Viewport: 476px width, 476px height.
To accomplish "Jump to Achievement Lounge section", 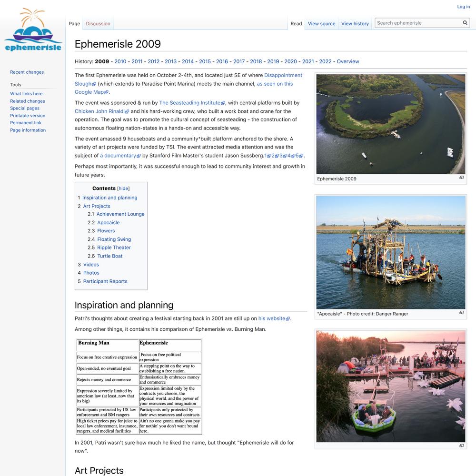I will [x=120, y=214].
